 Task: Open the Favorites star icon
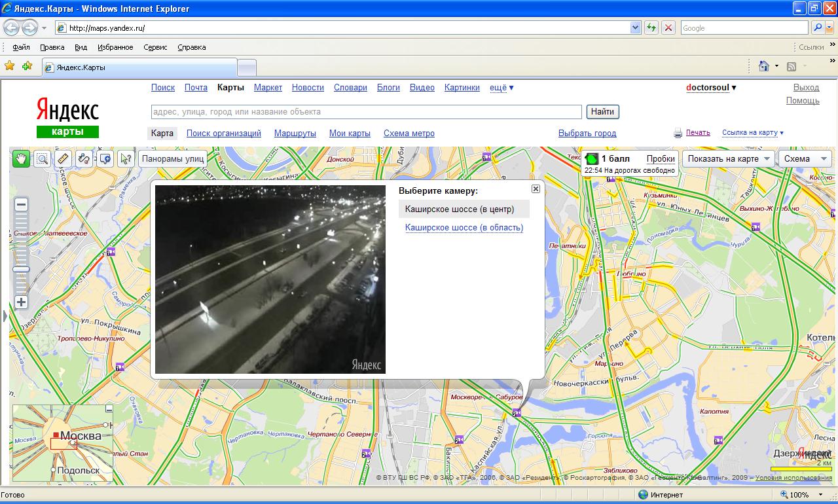pyautogui.click(x=10, y=66)
